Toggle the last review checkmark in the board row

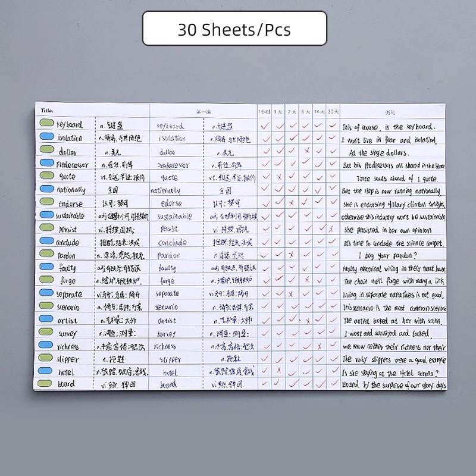pyautogui.click(x=332, y=385)
